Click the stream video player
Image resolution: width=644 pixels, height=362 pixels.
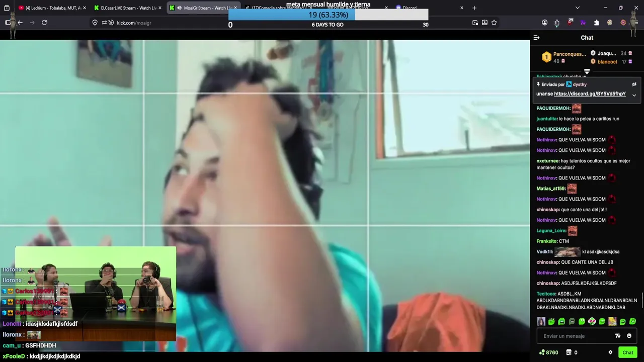[265, 196]
